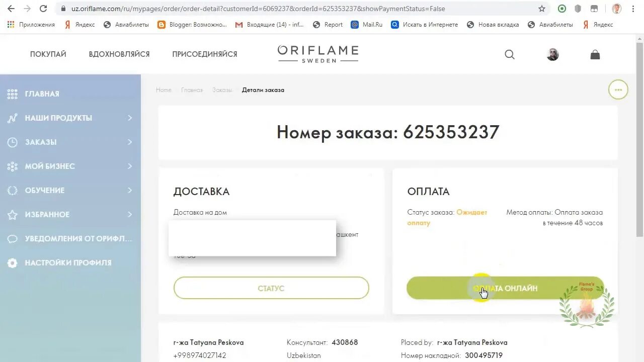
Task: Click Главная breadcrumb
Action: click(192, 90)
